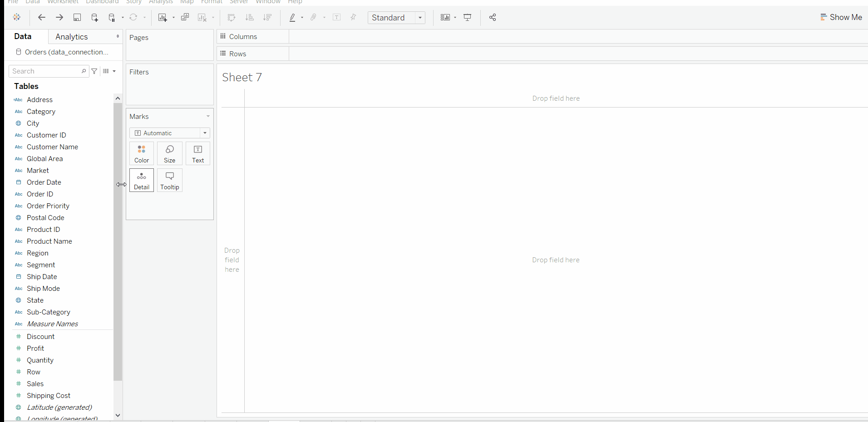Open dropdown beside Show/Hide Cards icon
Image resolution: width=868 pixels, height=422 pixels.
455,17
